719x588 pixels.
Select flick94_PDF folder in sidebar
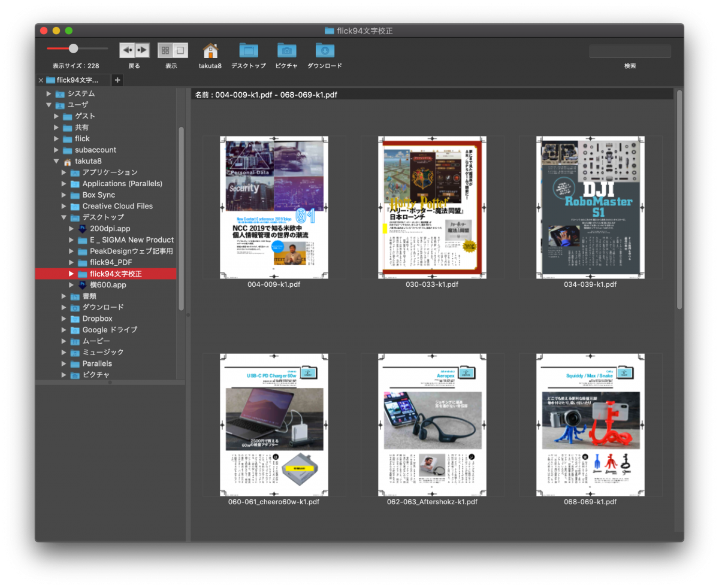coord(110,262)
